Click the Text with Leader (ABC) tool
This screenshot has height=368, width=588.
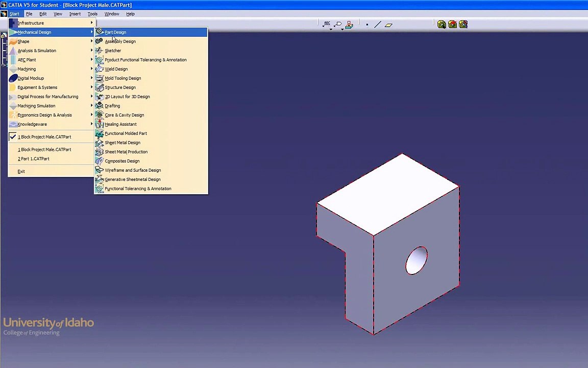[327, 24]
